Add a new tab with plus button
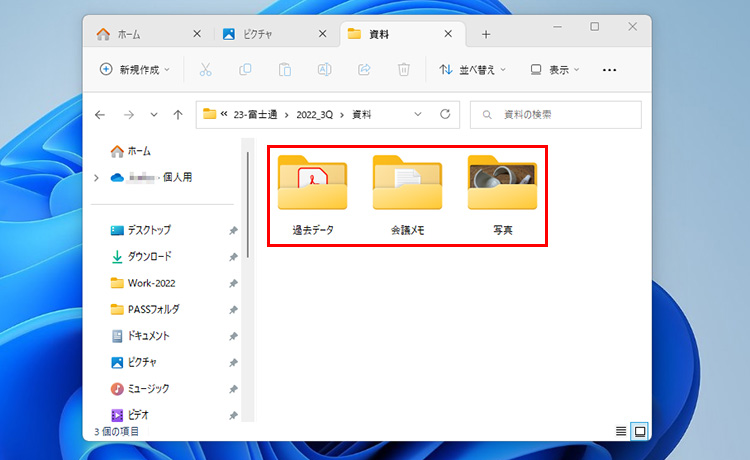This screenshot has height=460, width=750. (486, 34)
